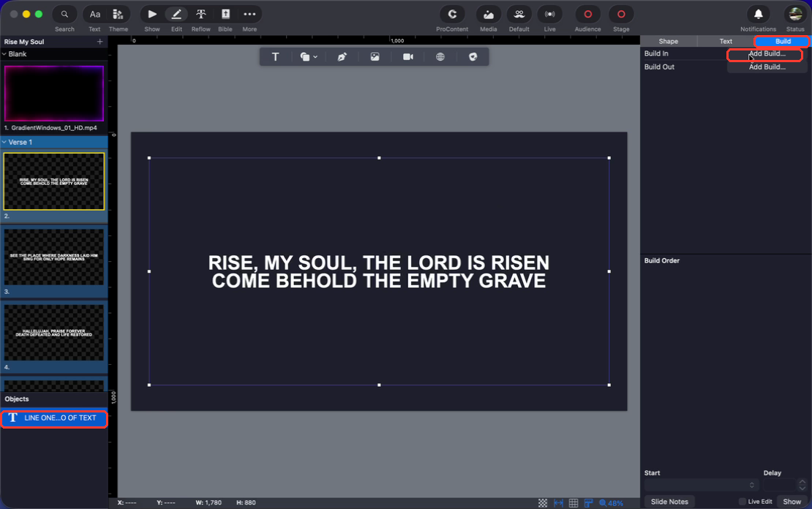Open Search in the toolbar
Image resolution: width=812 pixels, height=509 pixels.
point(64,15)
